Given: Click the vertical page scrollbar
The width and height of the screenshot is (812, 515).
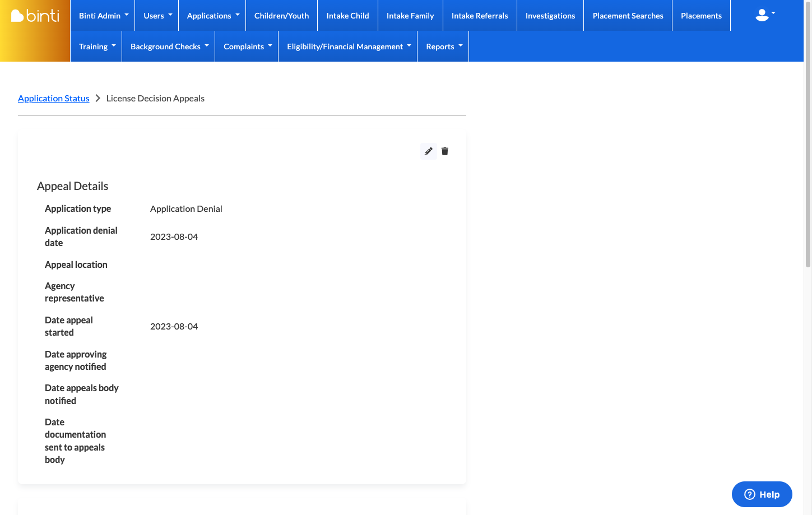Looking at the screenshot, I should pyautogui.click(x=808, y=134).
